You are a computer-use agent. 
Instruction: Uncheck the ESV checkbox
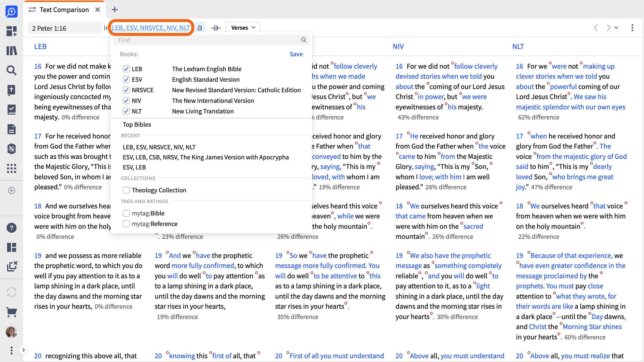click(x=126, y=79)
